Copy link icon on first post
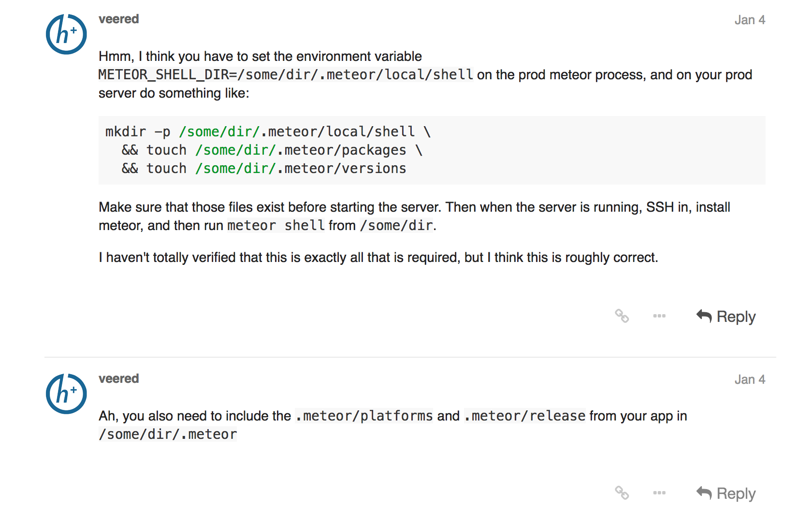Screen dimensions: 812x522 [x=622, y=316]
